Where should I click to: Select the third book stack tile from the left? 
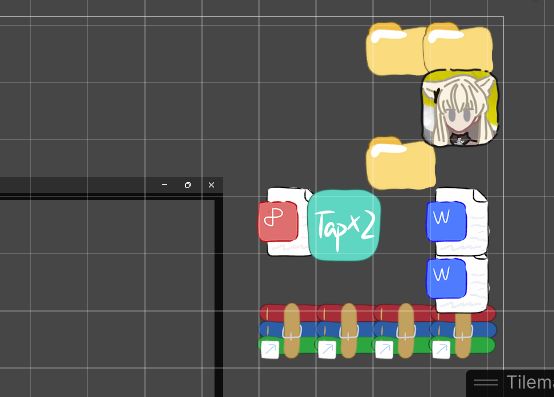click(x=402, y=331)
